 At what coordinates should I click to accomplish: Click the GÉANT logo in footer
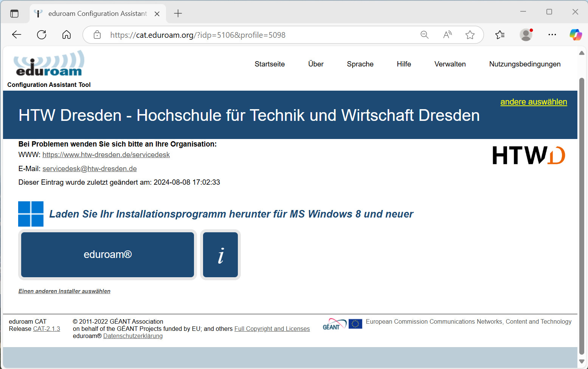pos(334,324)
